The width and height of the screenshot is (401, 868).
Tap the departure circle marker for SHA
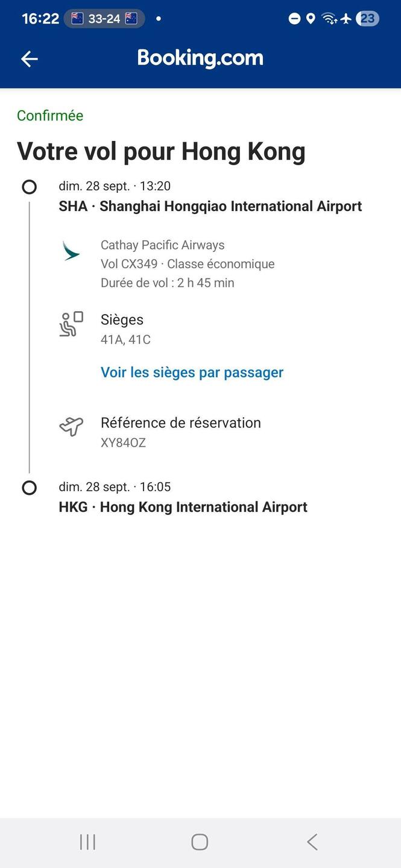click(30, 187)
